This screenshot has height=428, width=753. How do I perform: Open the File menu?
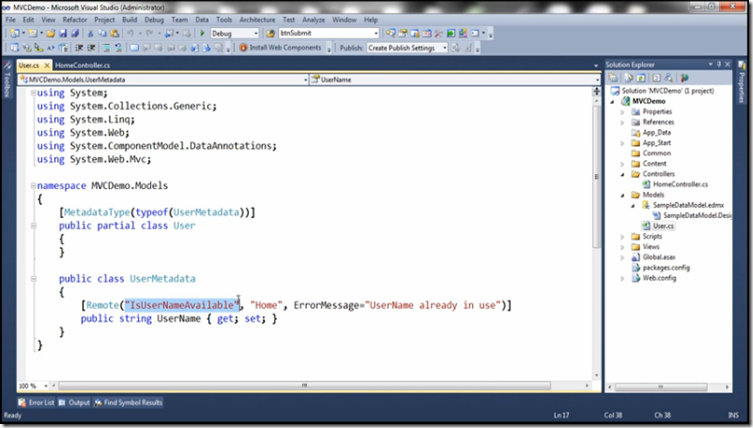click(x=11, y=20)
